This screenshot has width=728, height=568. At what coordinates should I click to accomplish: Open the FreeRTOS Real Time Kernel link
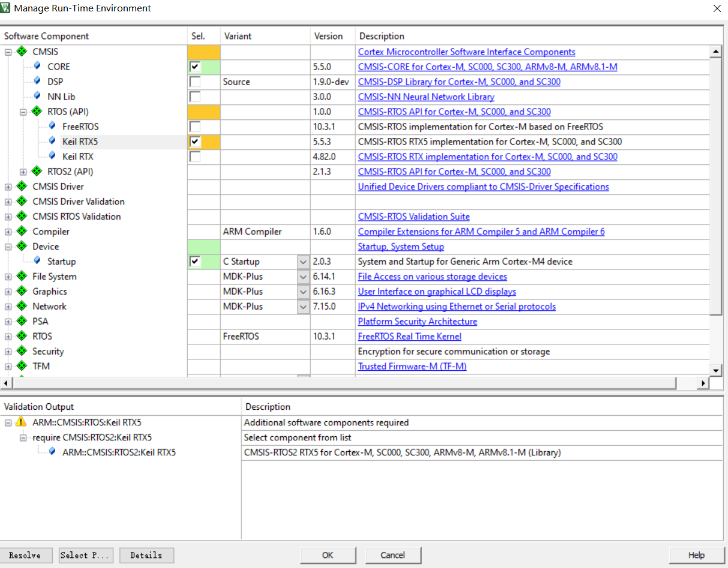point(410,336)
